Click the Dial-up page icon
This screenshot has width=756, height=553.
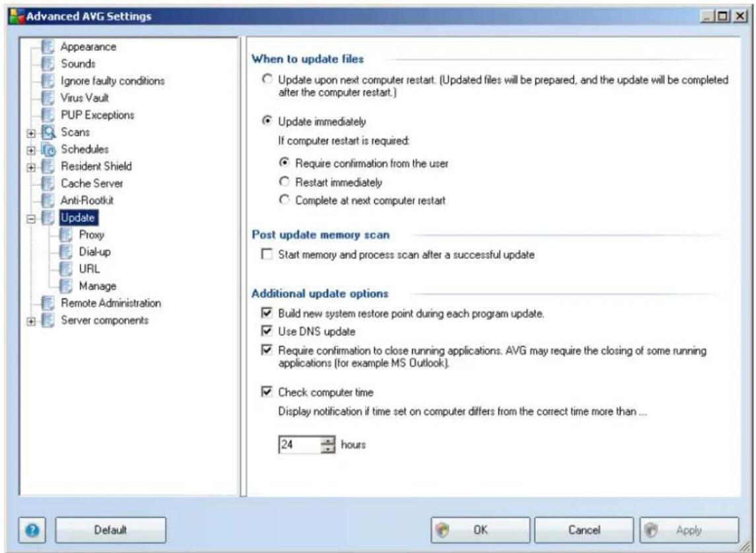(x=65, y=252)
